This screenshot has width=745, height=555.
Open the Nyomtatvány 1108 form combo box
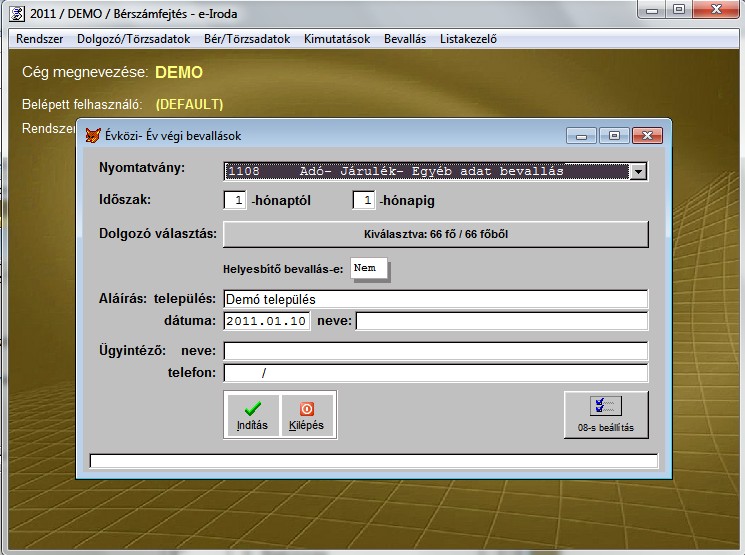tap(426, 171)
